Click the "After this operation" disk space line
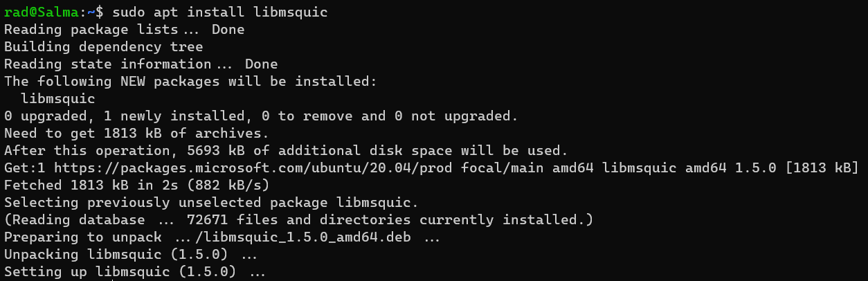Viewport: 868px width, 281px height. pos(286,150)
